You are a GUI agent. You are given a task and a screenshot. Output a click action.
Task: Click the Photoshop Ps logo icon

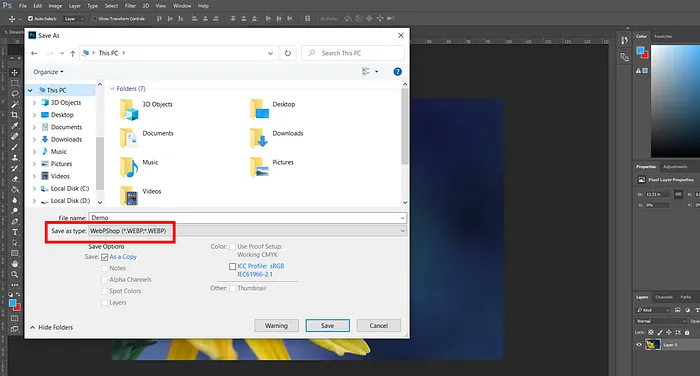(x=7, y=6)
